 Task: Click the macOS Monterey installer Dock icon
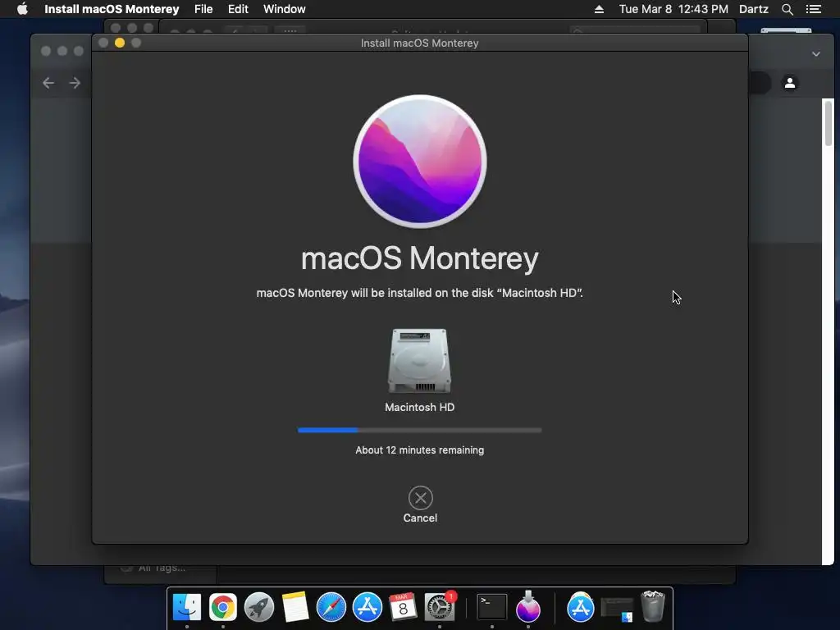[528, 607]
